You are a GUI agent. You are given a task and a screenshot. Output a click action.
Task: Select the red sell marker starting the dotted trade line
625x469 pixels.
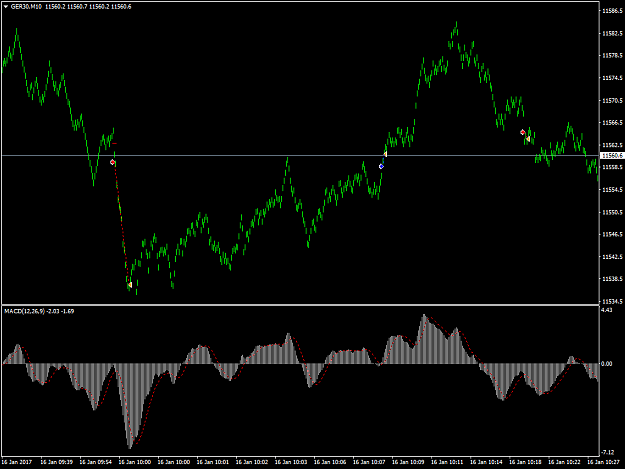click(112, 162)
